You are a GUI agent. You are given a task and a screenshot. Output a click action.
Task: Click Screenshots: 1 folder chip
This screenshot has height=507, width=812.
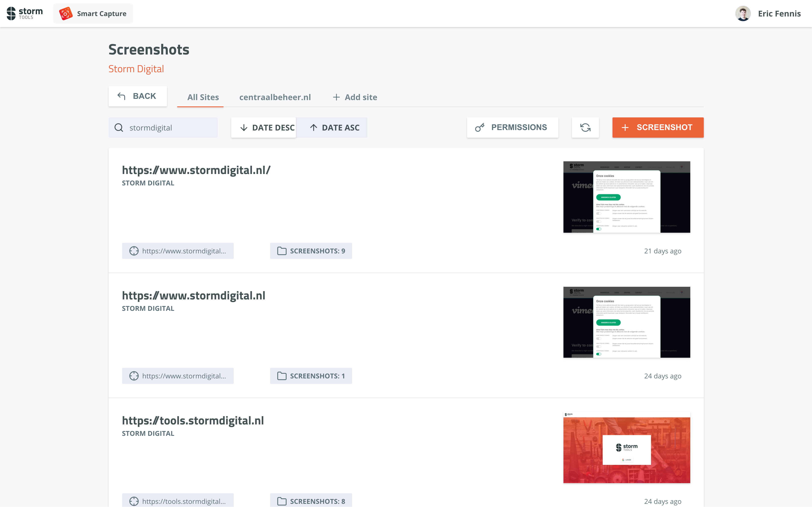pyautogui.click(x=311, y=376)
